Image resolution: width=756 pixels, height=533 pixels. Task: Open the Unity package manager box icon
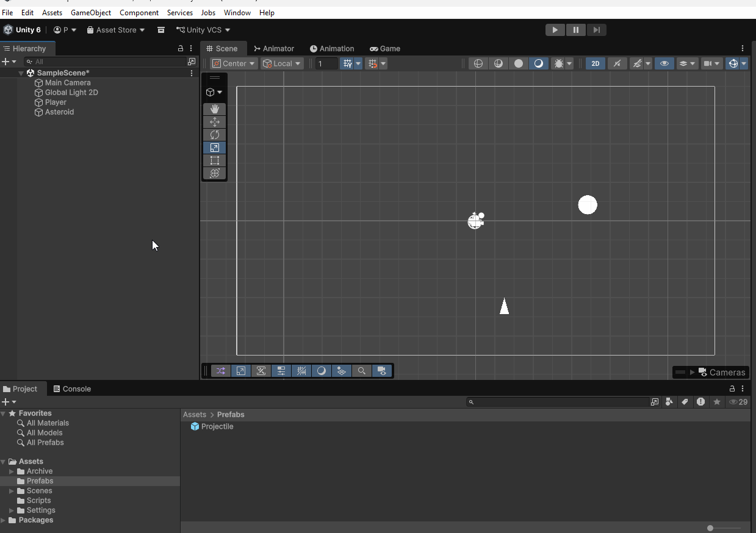point(161,30)
